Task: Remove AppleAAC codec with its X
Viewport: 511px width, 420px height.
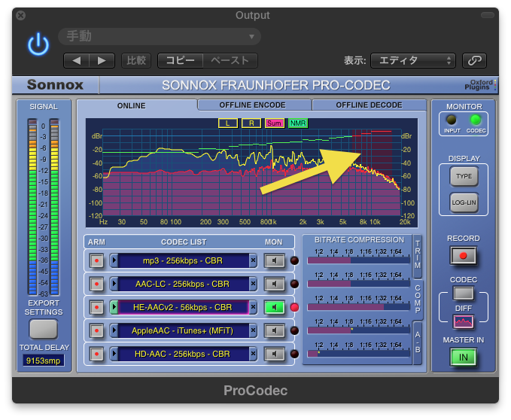Action: click(253, 330)
